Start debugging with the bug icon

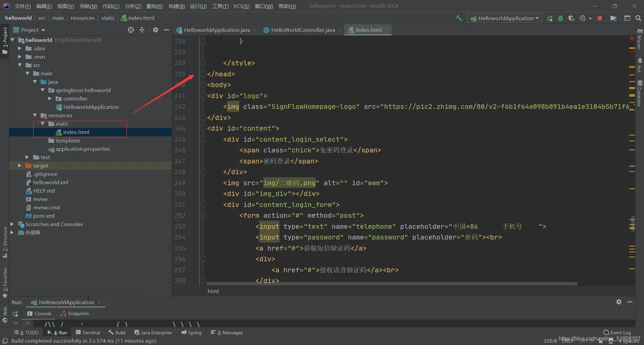[560, 18]
